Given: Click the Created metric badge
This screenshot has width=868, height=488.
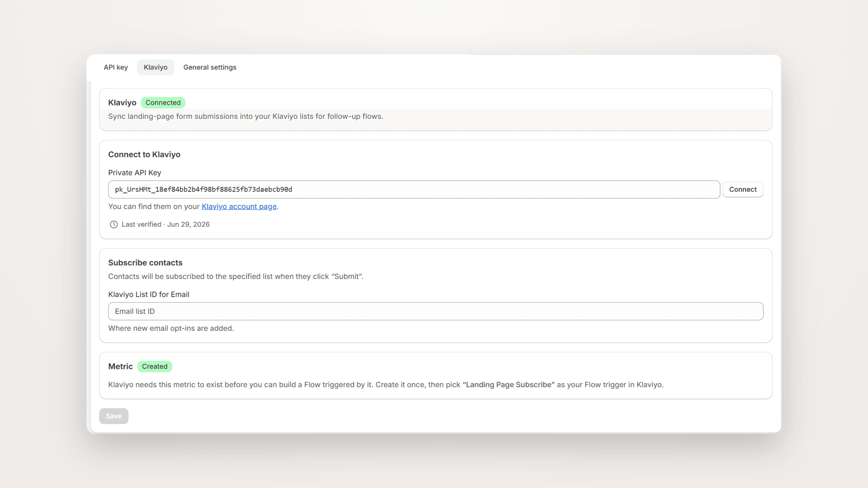Looking at the screenshot, I should point(154,367).
